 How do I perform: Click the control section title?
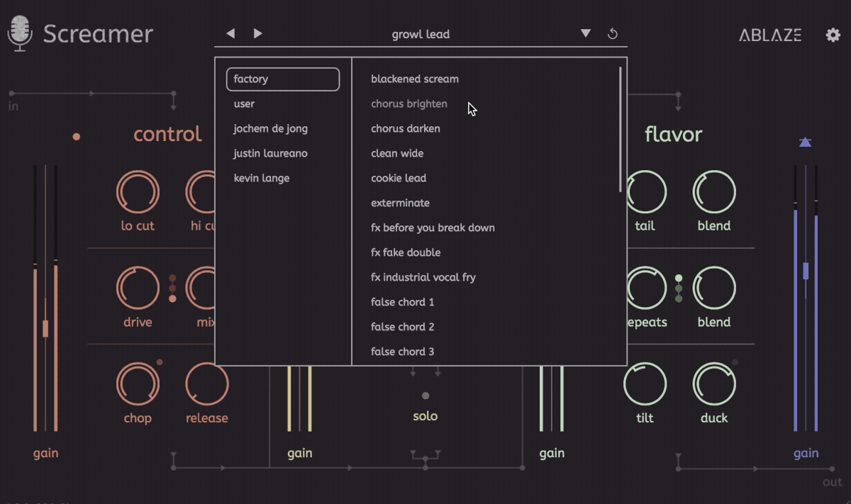[x=168, y=134]
